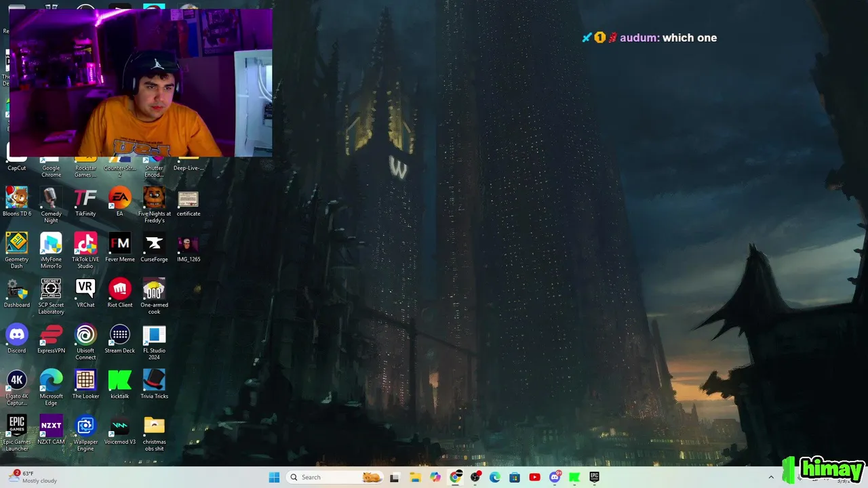
Task: Launch Five Nights at Freddy's icon
Action: (x=154, y=198)
